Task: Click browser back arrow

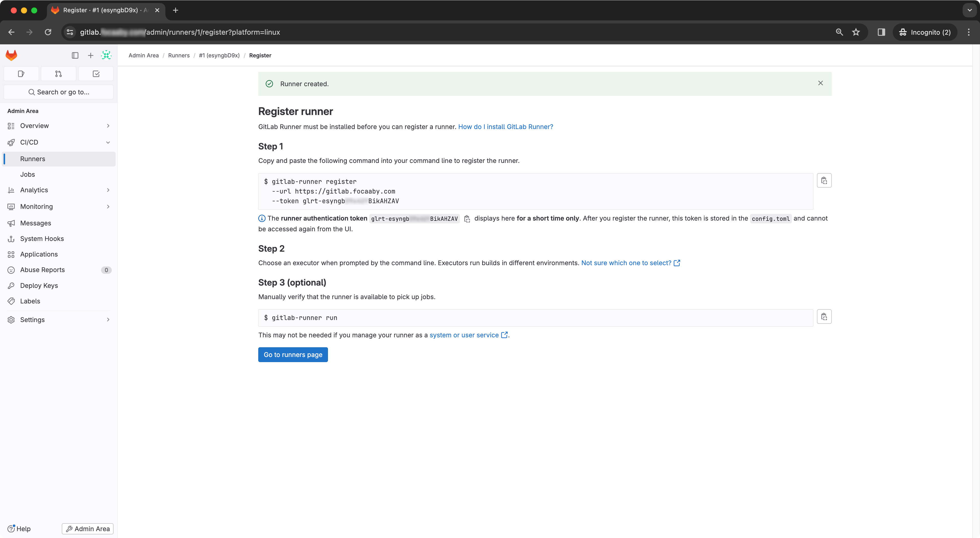Action: tap(11, 32)
